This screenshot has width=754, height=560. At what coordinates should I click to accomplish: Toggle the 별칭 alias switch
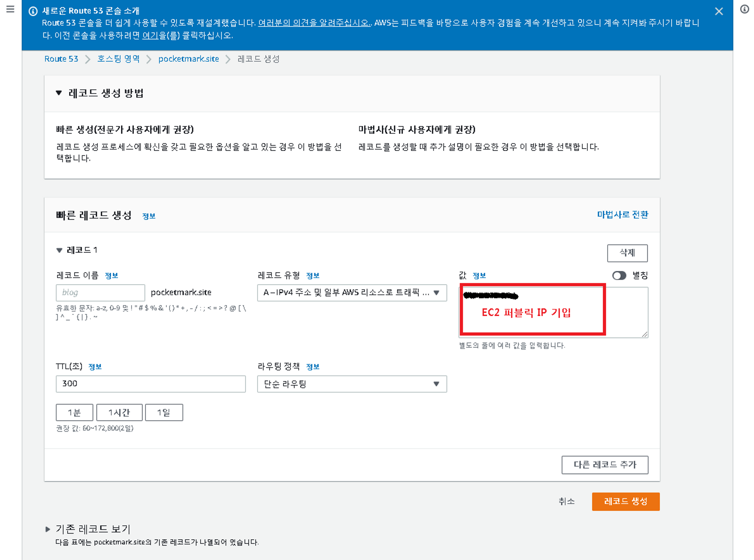point(619,275)
